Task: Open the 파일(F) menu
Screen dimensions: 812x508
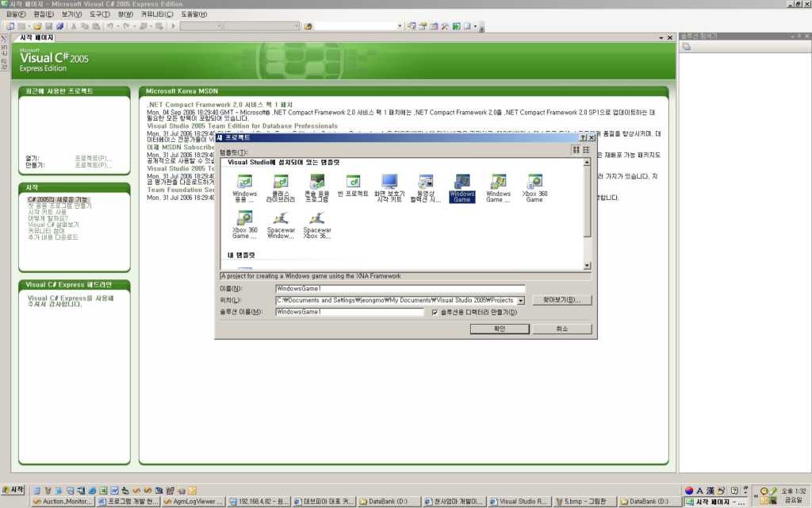Action: (x=16, y=14)
